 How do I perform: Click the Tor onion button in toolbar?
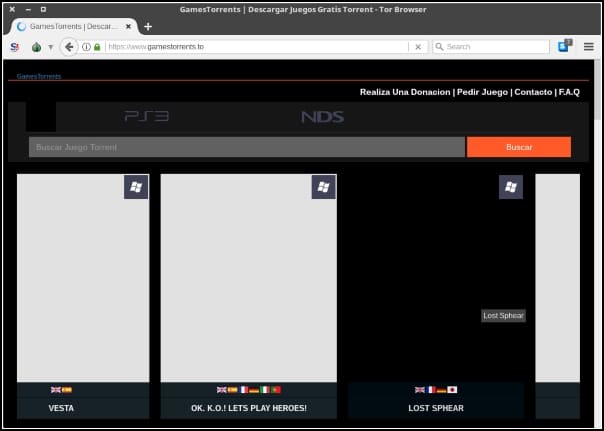[x=36, y=47]
